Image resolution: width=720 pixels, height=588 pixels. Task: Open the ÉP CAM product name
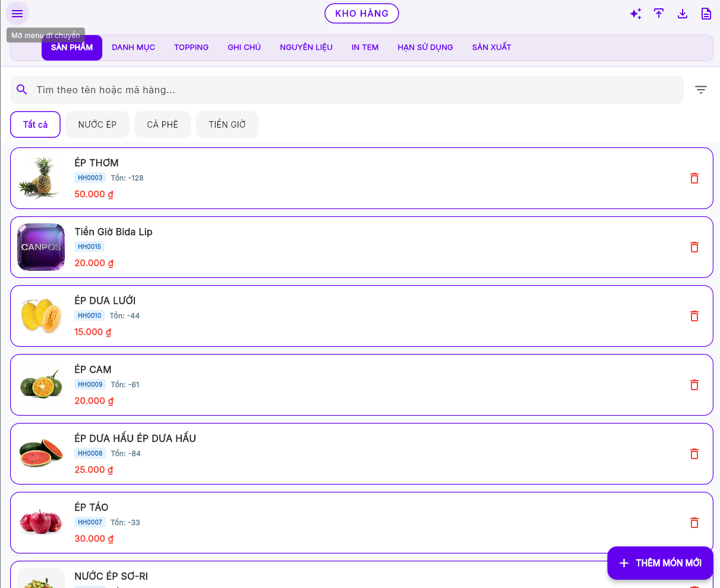(x=93, y=369)
